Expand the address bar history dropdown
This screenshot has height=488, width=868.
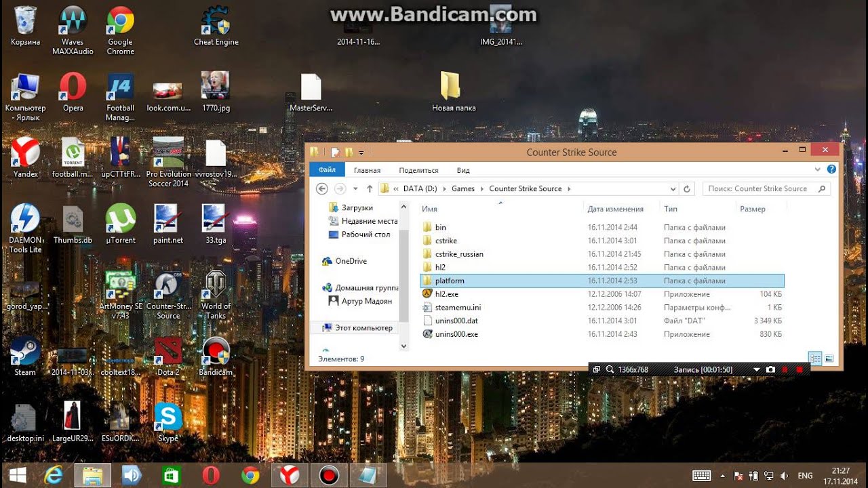[673, 189]
